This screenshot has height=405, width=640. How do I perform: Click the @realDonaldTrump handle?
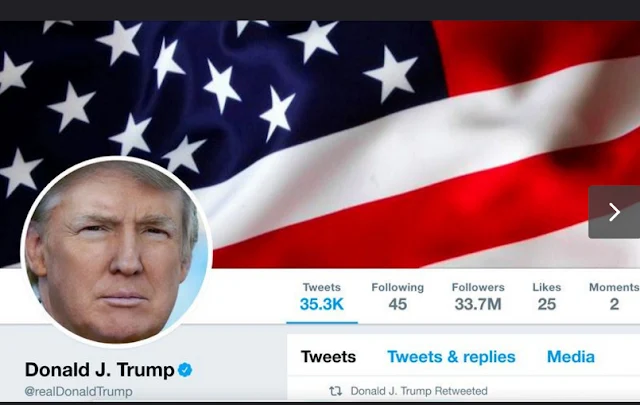click(x=78, y=392)
